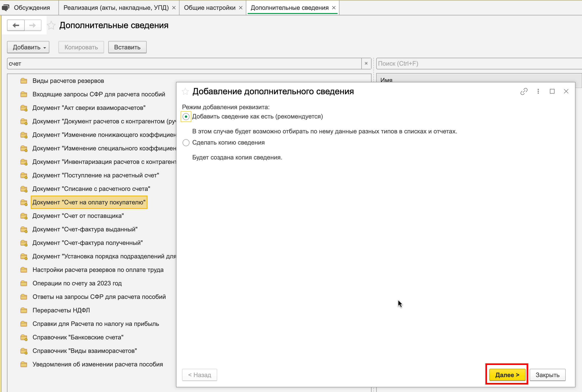Close the Реализация (акты, накладные, УПД) tab
The width and height of the screenshot is (582, 392).
pos(174,8)
